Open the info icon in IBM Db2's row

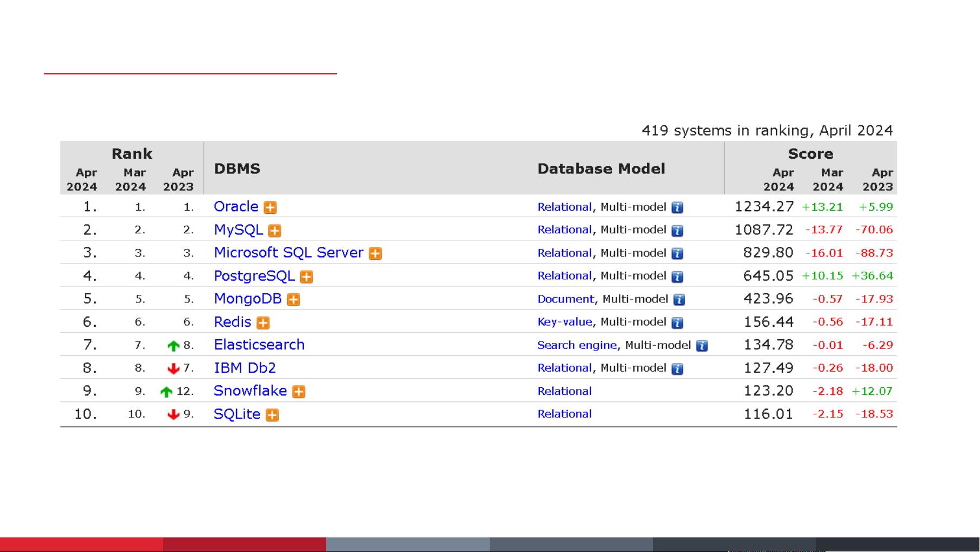point(677,369)
